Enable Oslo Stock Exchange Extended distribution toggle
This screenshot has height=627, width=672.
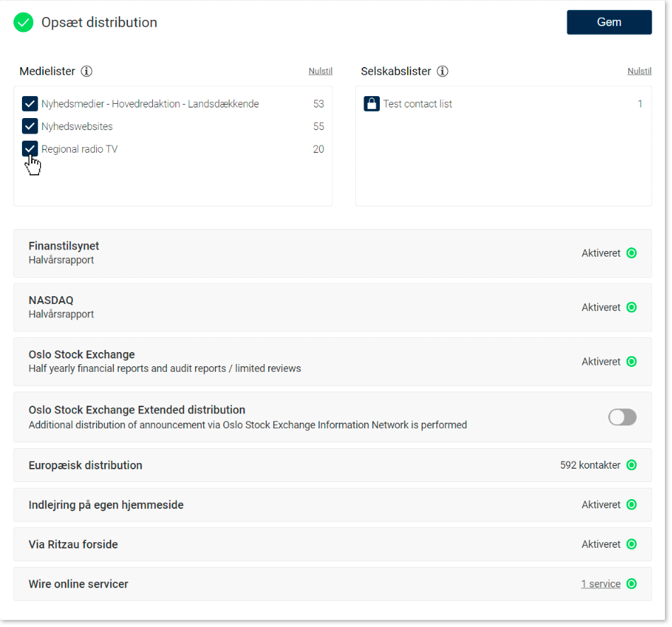(x=622, y=417)
